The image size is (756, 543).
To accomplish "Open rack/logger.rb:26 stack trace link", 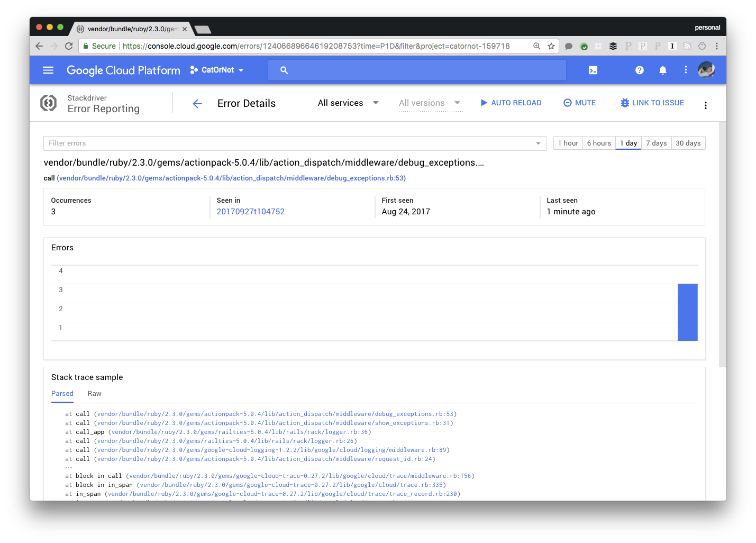I will pos(225,441).
